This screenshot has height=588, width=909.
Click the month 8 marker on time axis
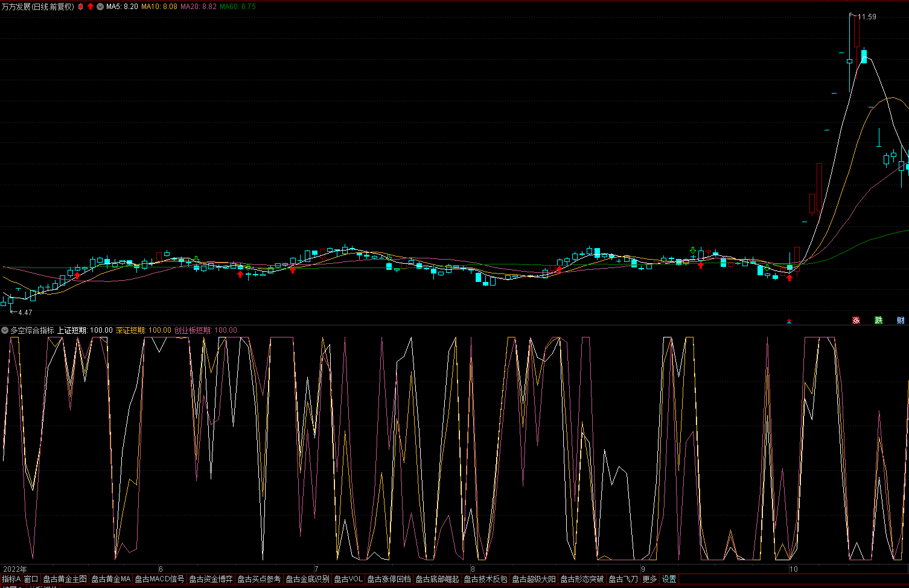pyautogui.click(x=473, y=569)
